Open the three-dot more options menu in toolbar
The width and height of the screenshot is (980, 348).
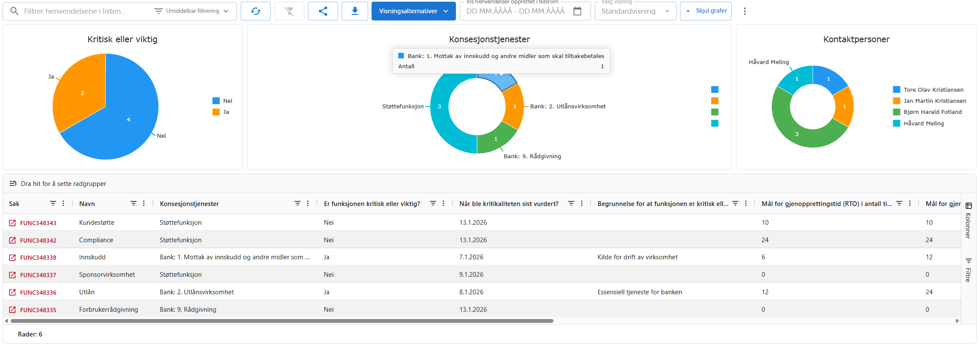(745, 11)
